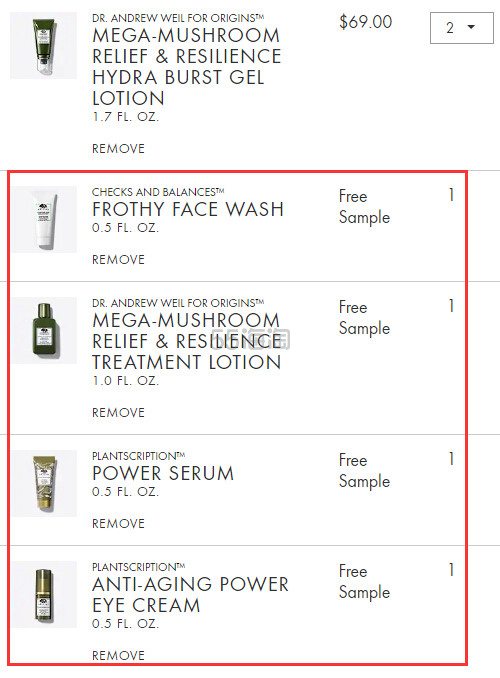Click Free Sample label beside Power Serum
The height and width of the screenshot is (678, 500).
click(x=364, y=471)
